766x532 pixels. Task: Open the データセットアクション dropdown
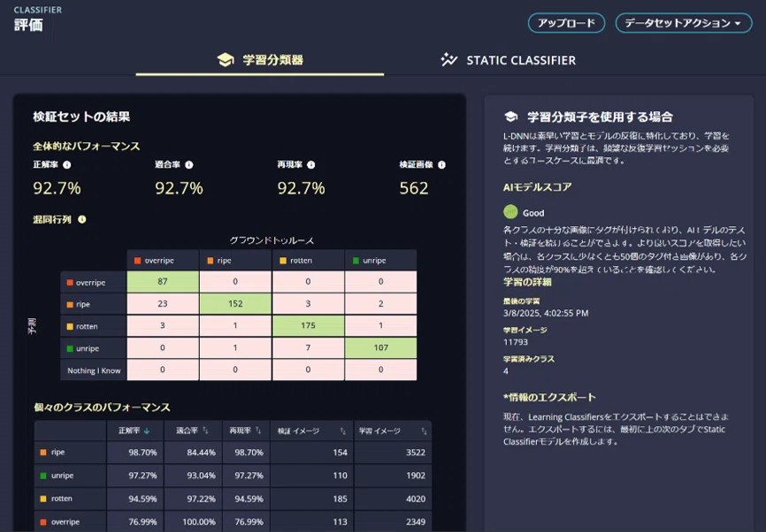684,23
